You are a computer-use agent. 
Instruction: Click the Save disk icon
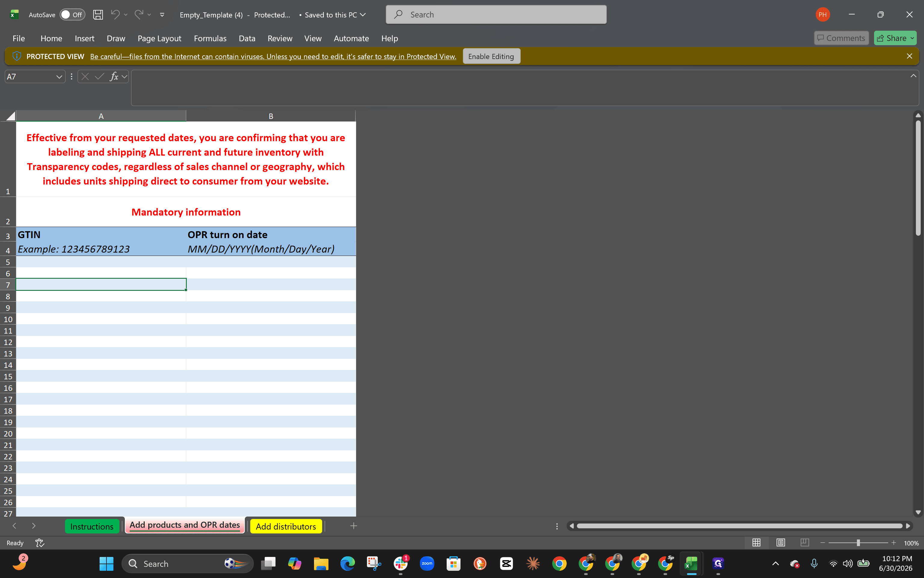[98, 14]
